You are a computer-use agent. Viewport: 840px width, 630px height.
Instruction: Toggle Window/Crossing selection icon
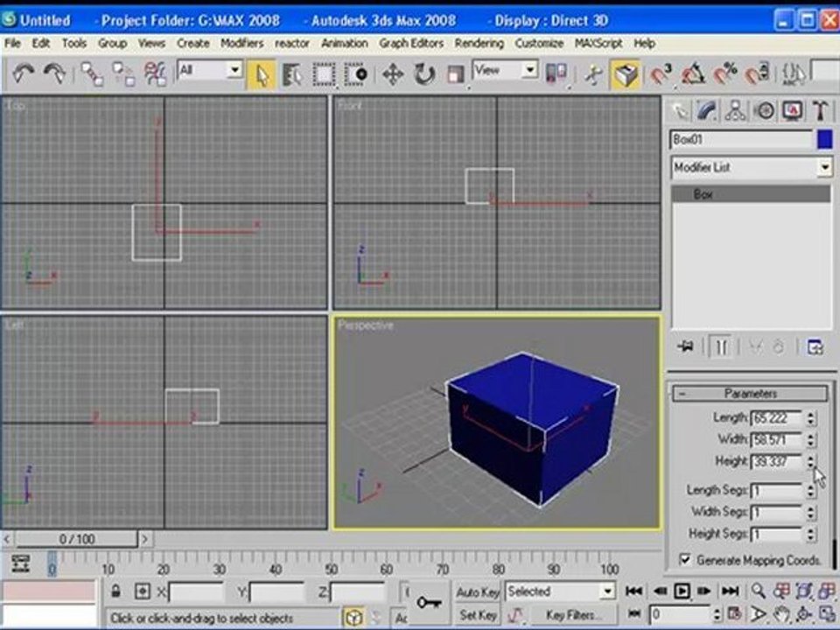click(x=356, y=75)
